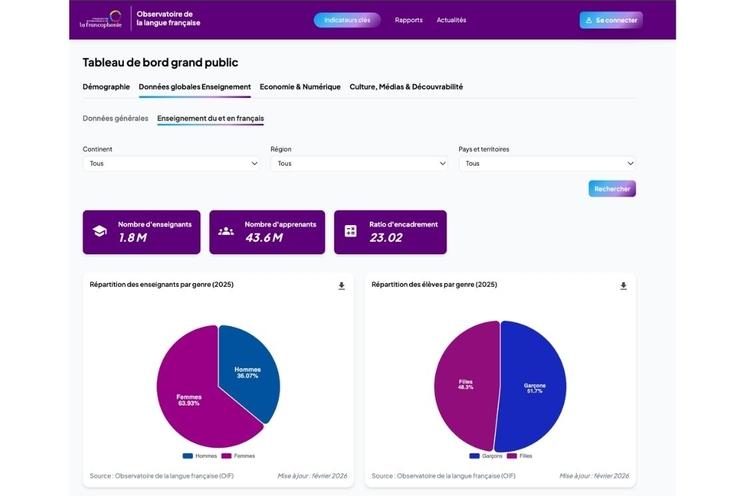
Task: Click the ratio d'encadrement calculator icon
Action: [351, 231]
